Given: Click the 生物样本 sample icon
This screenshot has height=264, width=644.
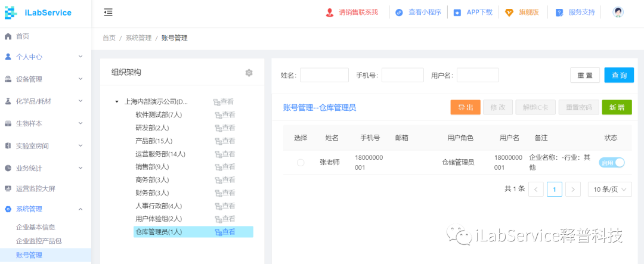Looking at the screenshot, I should (8, 123).
